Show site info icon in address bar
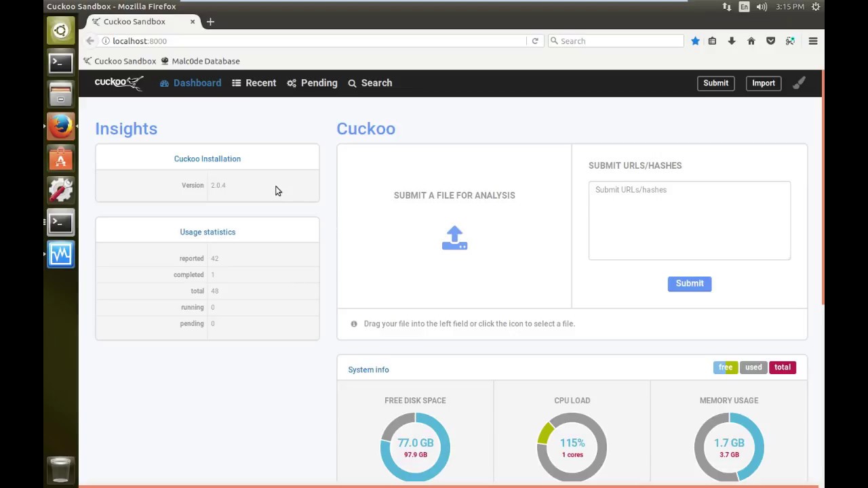The width and height of the screenshot is (868, 488). [x=106, y=41]
